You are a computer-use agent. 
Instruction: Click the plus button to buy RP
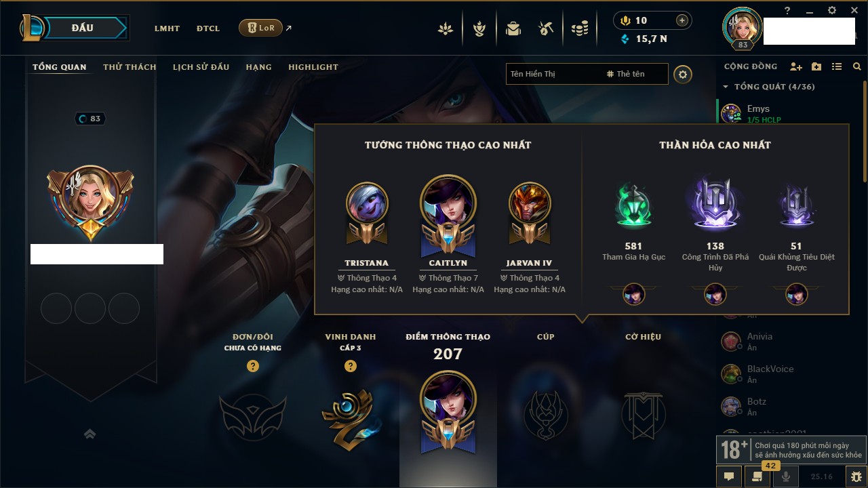tap(682, 20)
